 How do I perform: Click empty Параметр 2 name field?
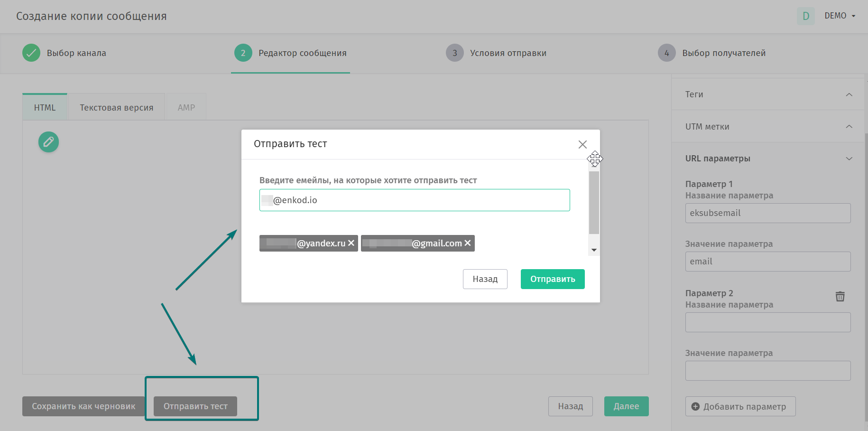(x=768, y=322)
